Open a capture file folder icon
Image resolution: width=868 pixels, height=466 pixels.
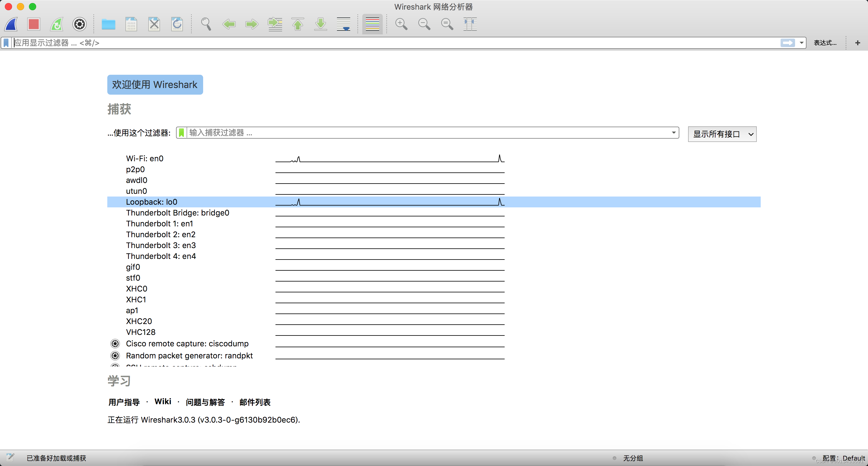click(x=108, y=24)
